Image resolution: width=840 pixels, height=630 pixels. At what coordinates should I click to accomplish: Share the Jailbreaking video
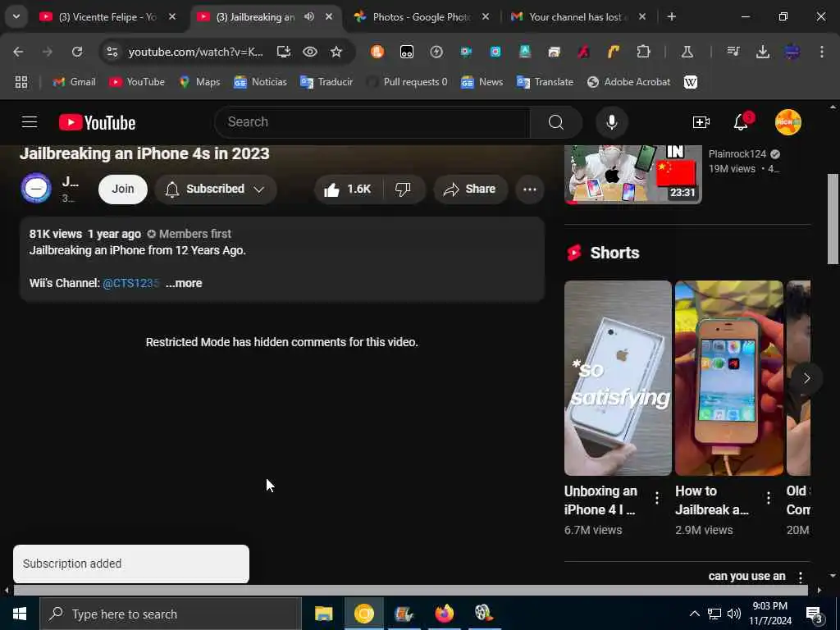coord(470,189)
